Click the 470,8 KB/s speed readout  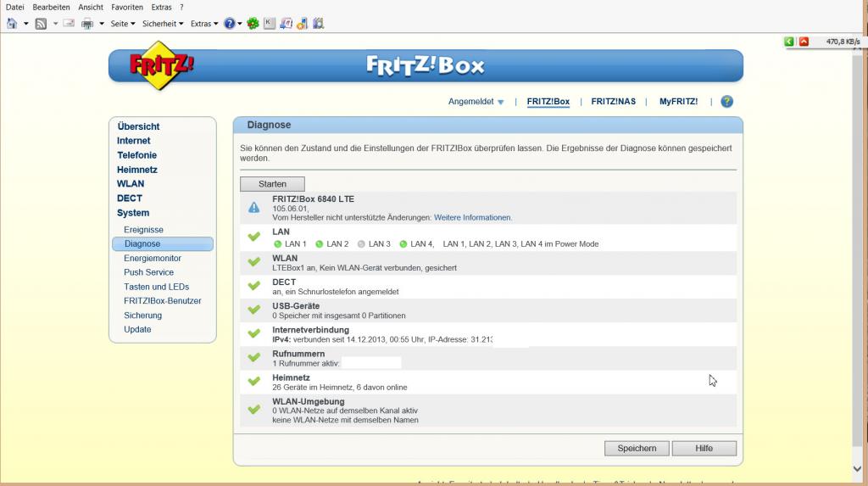[843, 42]
